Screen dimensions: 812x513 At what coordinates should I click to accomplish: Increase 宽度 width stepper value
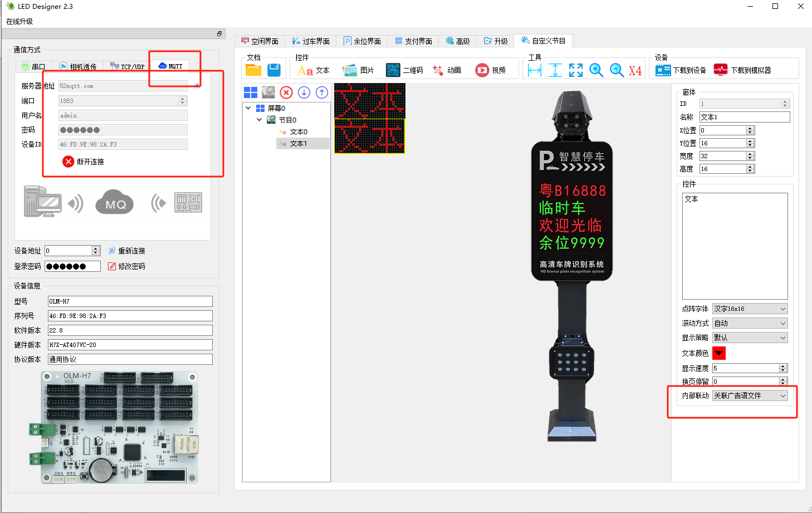750,154
